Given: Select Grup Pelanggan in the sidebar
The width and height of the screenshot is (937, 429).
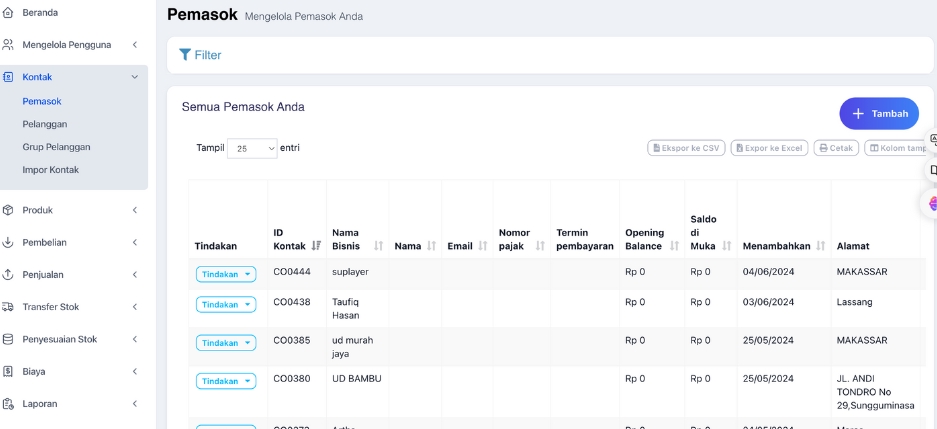Looking at the screenshot, I should [56, 147].
